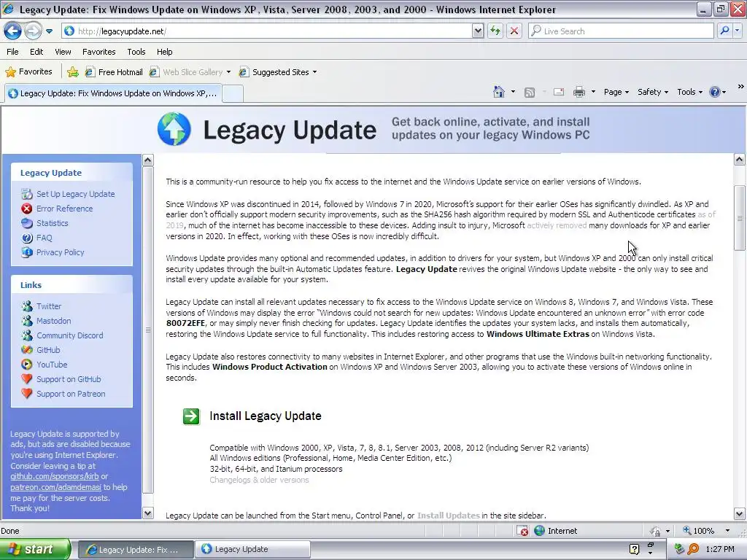Click the 'actively removed' inline link

(x=557, y=225)
